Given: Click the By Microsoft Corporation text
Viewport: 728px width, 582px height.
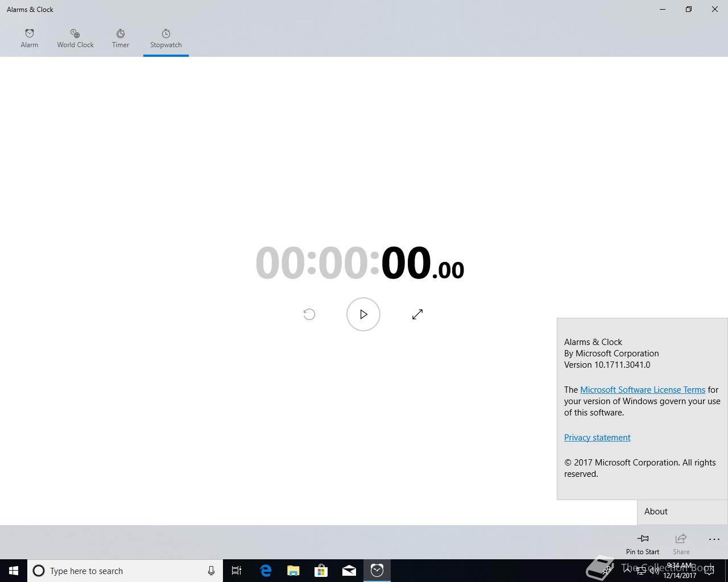Looking at the screenshot, I should coord(611,354).
